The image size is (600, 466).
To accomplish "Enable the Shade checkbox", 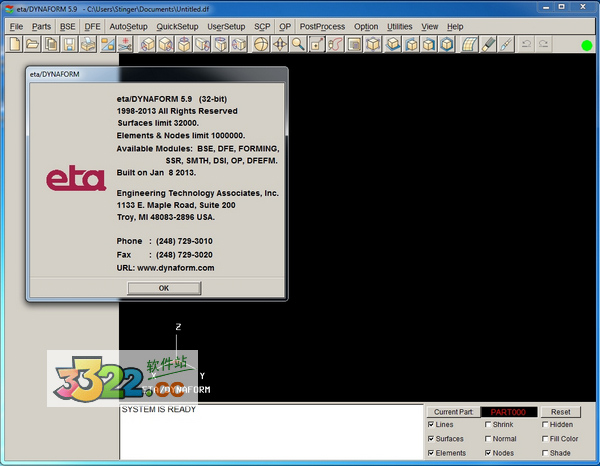I will click(x=545, y=453).
